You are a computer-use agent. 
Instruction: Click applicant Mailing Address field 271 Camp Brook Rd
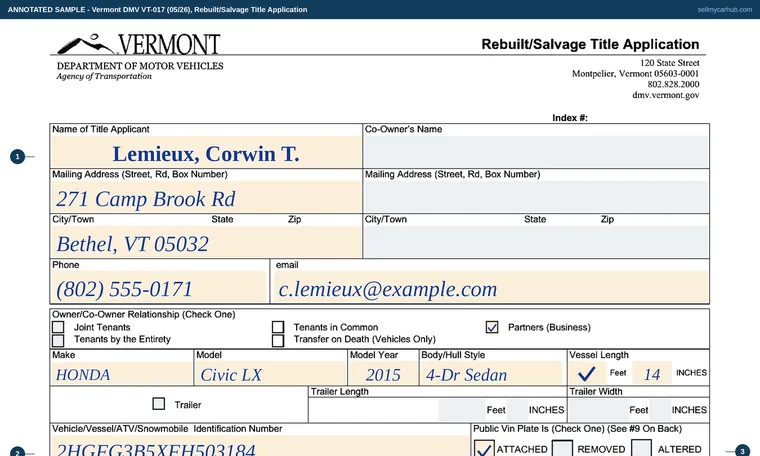pyautogui.click(x=206, y=197)
